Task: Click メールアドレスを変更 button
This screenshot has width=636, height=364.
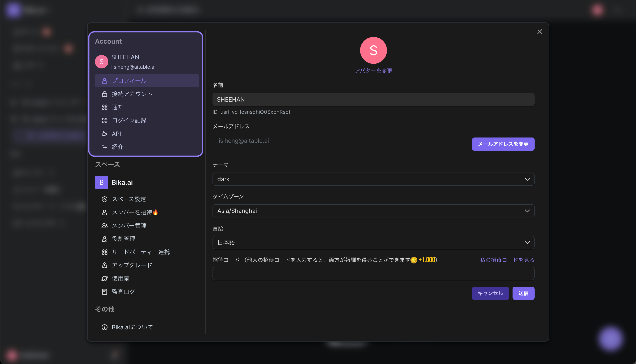Action: click(x=503, y=144)
